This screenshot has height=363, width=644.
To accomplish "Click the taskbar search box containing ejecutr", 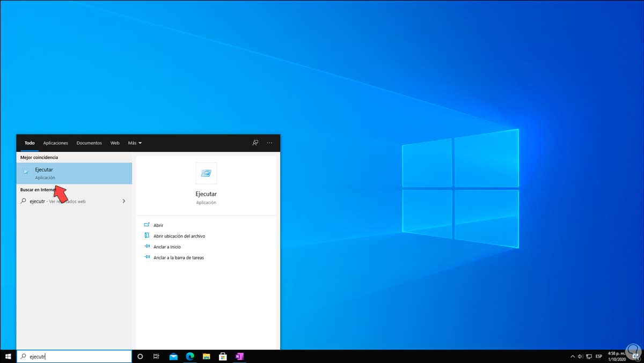I will [74, 356].
